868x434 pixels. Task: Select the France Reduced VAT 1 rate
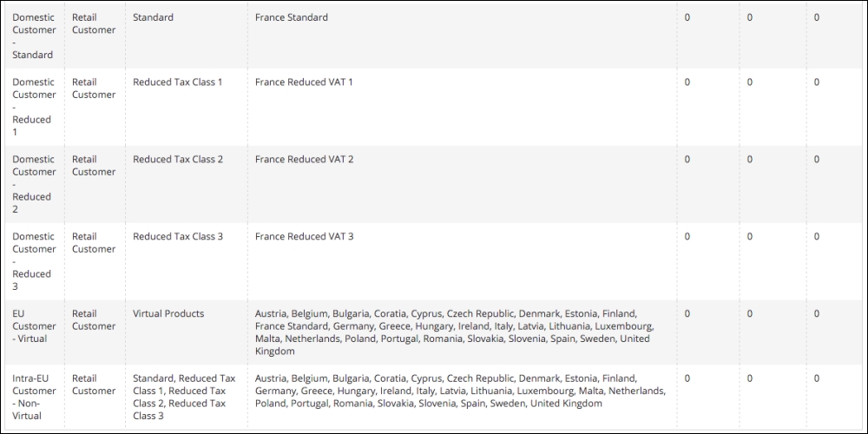(304, 82)
